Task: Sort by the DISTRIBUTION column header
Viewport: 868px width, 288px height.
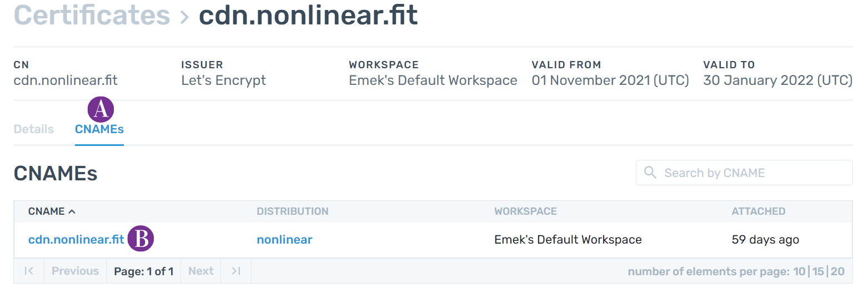Action: (293, 211)
